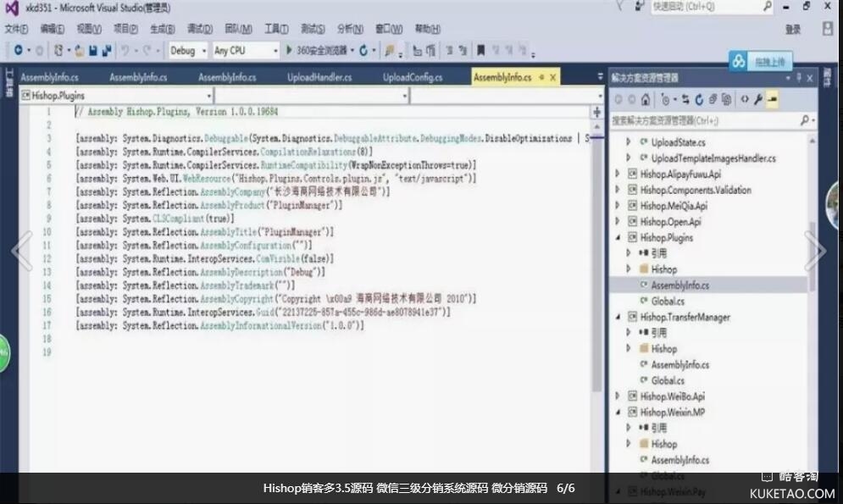Click the 登录 sign-in link

793,30
